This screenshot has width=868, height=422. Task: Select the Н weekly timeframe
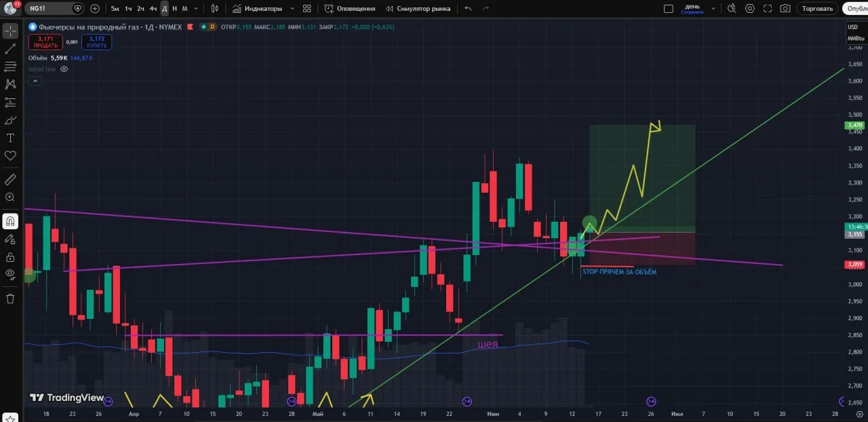(174, 9)
